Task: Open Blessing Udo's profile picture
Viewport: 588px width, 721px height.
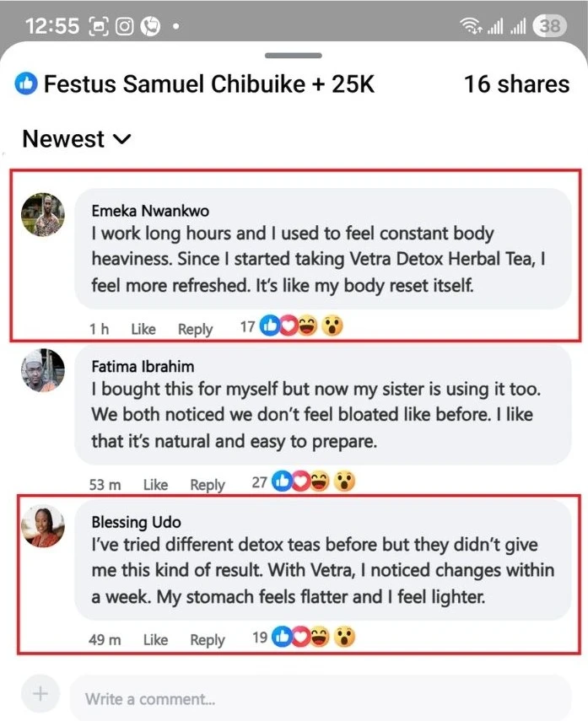Action: point(42,526)
